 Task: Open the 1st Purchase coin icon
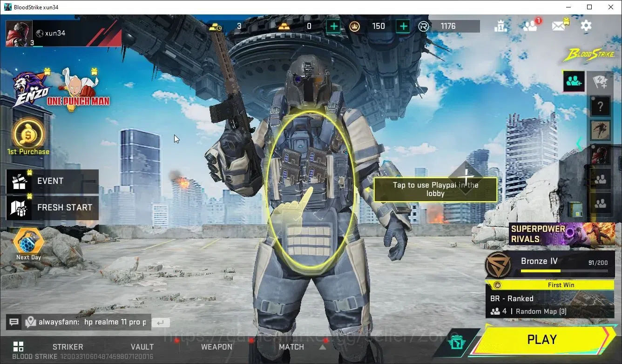(x=28, y=134)
